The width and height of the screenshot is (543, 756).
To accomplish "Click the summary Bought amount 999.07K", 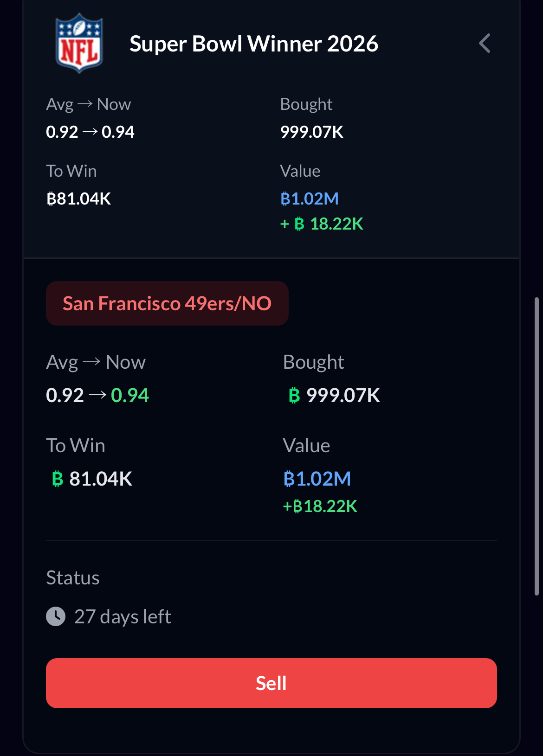I will click(312, 132).
